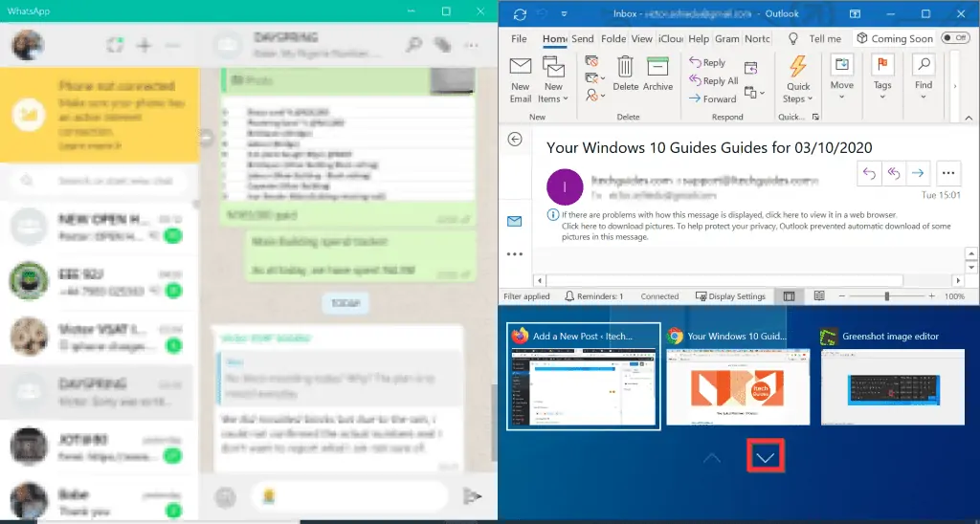Collapse the Outlook ribbon with the chevron
This screenshot has width=980, height=524.
969,117
